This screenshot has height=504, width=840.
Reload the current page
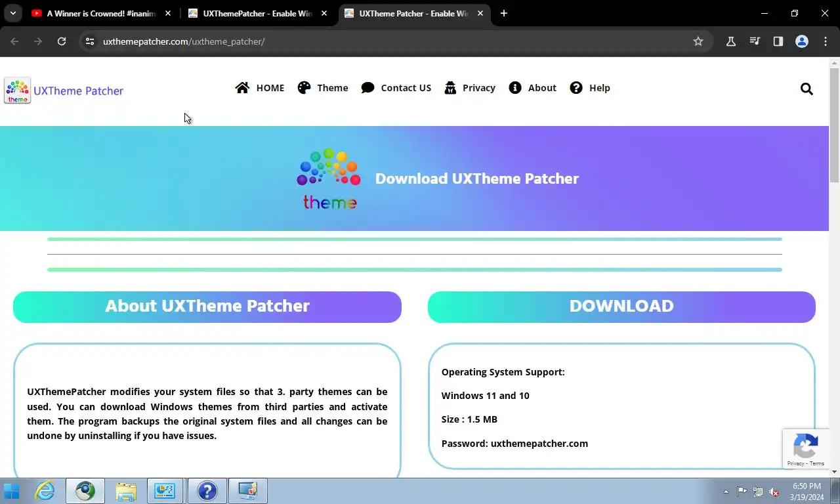pos(62,41)
